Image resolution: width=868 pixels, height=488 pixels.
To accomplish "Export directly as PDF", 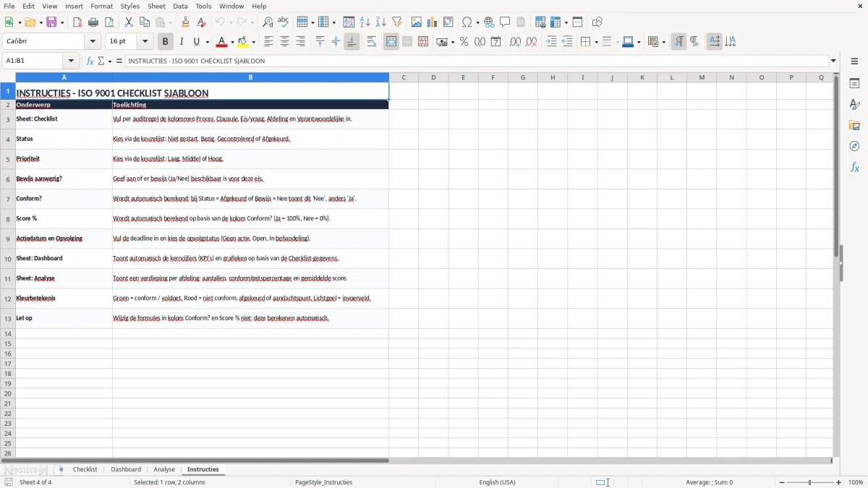I will (77, 22).
